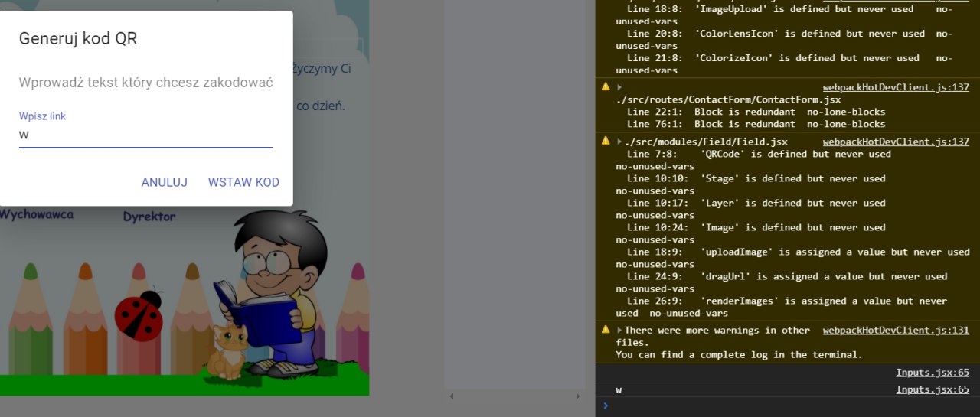Click 'Line 22:1: Block is redundant' warning text
The height and width of the screenshot is (417, 980).
[x=756, y=112]
